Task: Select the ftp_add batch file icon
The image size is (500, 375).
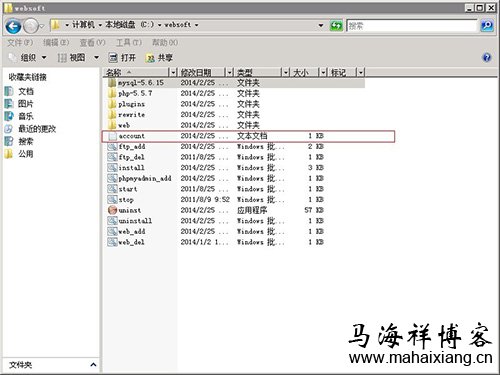Action: click(112, 147)
